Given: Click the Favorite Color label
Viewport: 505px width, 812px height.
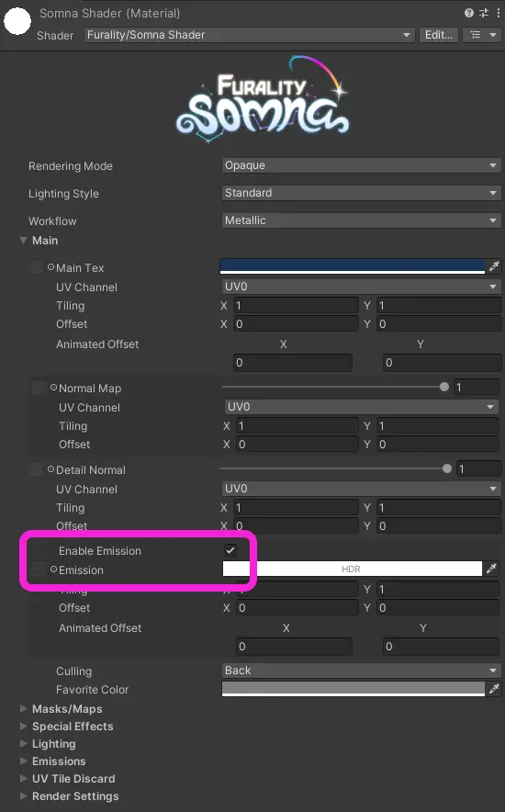Looking at the screenshot, I should [x=92, y=689].
